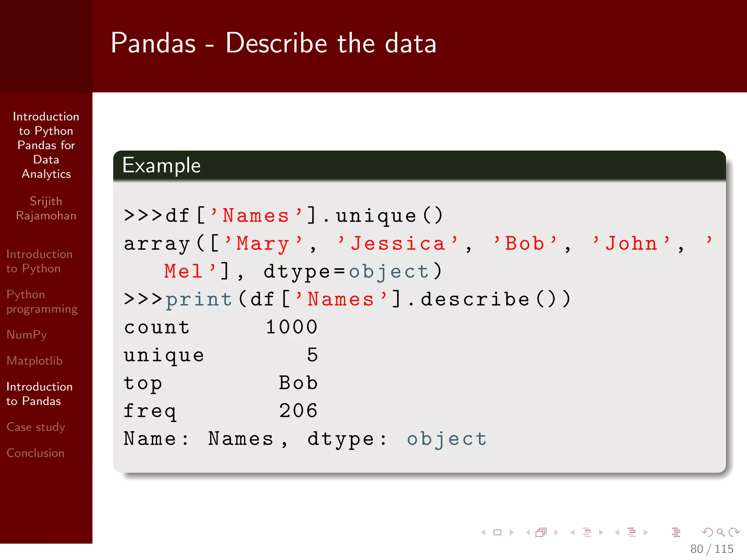Jump to Introduction to Python section

click(39, 261)
